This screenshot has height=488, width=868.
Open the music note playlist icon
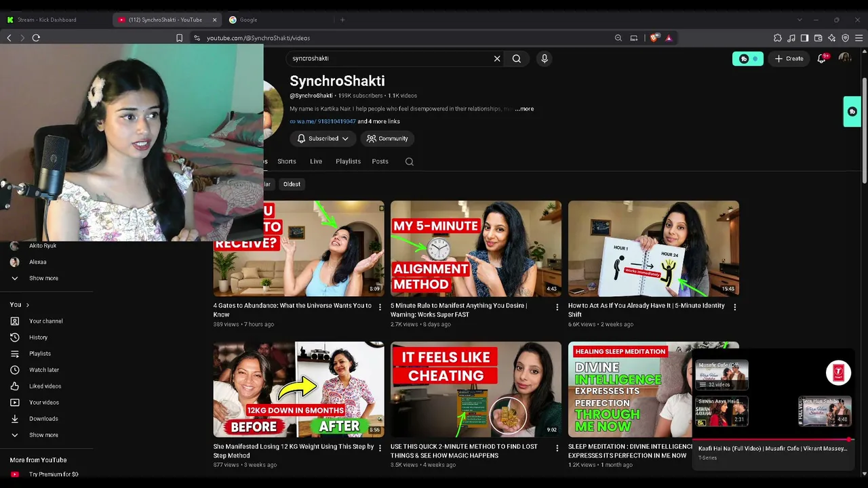point(791,38)
